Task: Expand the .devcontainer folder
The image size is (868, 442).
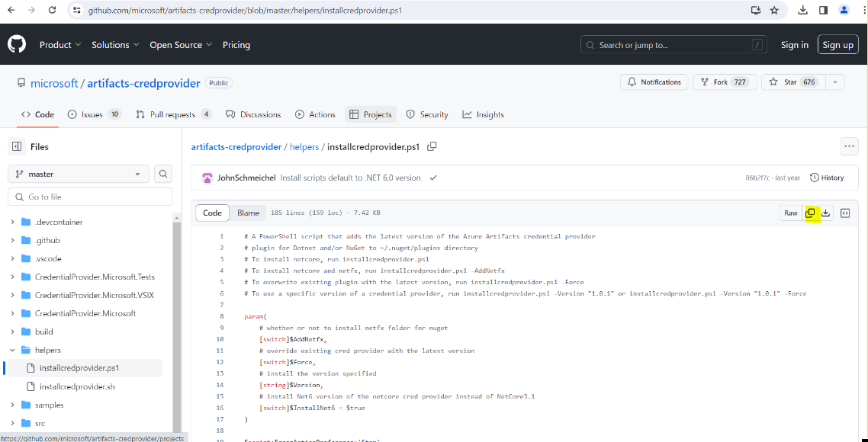Action: coord(13,222)
